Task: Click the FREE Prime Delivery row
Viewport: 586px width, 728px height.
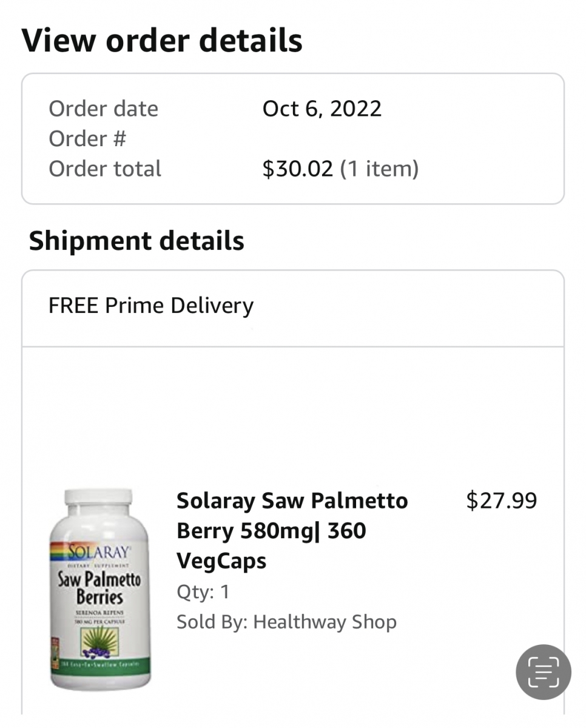Action: [x=151, y=306]
